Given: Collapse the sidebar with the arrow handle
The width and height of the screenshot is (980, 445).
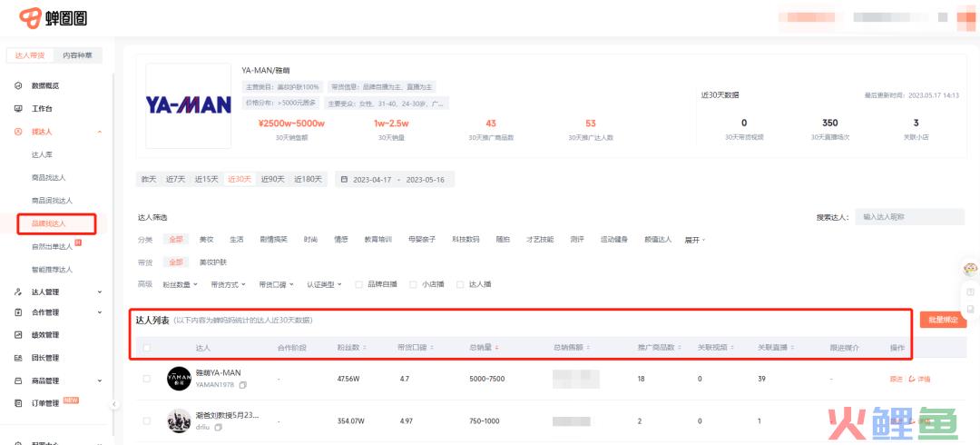Looking at the screenshot, I should click(x=113, y=404).
